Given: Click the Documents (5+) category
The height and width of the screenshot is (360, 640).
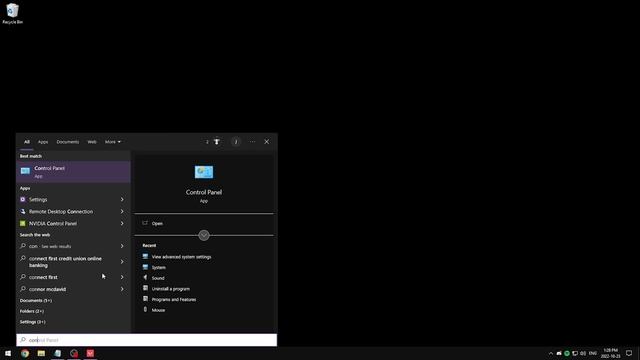Looking at the screenshot, I should tap(36, 300).
